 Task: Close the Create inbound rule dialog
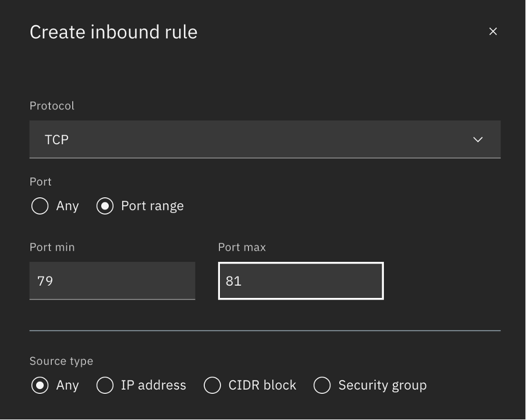coord(493,31)
